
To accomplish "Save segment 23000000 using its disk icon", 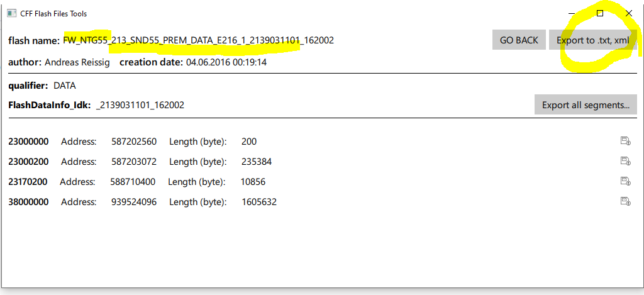I will coord(625,142).
